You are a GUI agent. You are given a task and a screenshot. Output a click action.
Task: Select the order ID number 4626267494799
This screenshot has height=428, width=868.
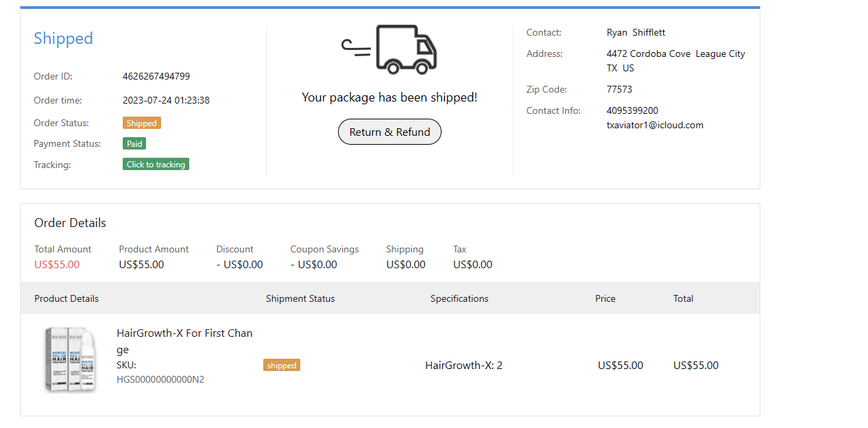click(156, 76)
